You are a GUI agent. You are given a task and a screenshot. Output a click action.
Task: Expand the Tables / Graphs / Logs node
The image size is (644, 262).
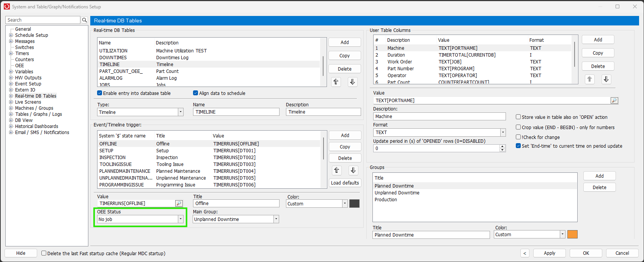click(x=11, y=114)
